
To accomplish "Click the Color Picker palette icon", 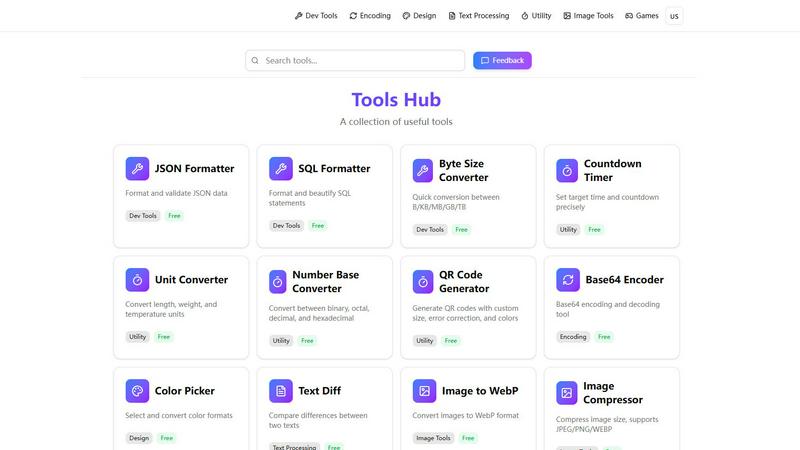I will [137, 391].
